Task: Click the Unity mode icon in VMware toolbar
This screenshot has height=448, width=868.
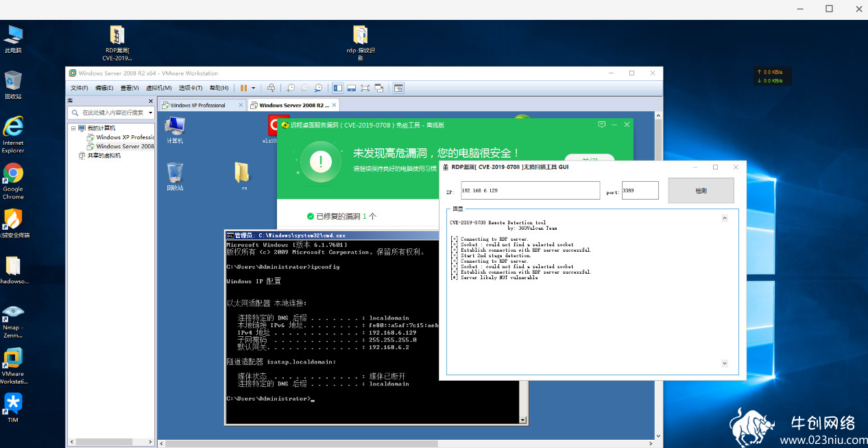Action: pyautogui.click(x=378, y=88)
